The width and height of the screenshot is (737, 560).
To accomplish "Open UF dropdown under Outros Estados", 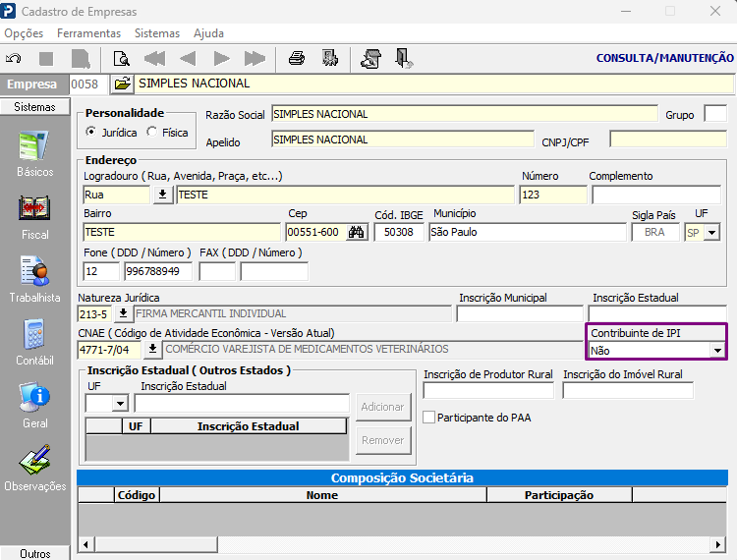I will (x=120, y=404).
